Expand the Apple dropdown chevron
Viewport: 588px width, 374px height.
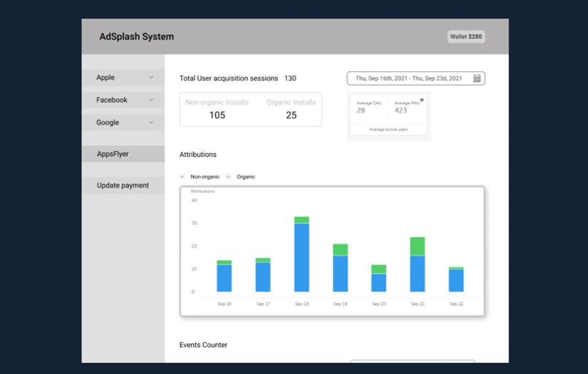151,78
